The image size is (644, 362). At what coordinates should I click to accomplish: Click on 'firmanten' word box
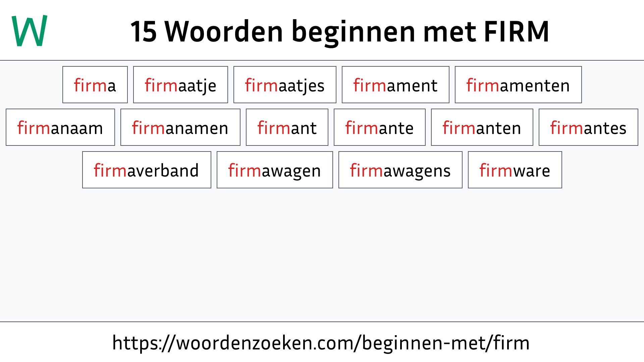tap(482, 128)
